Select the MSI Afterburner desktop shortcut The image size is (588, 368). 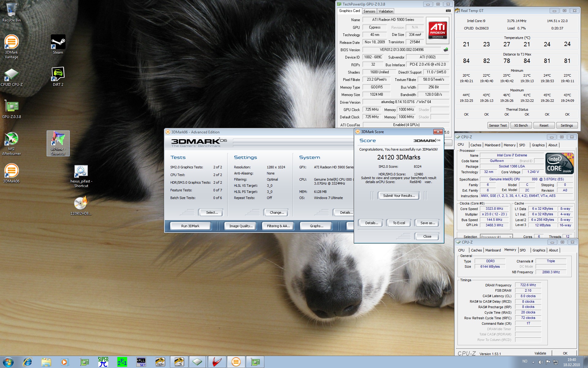coord(11,144)
